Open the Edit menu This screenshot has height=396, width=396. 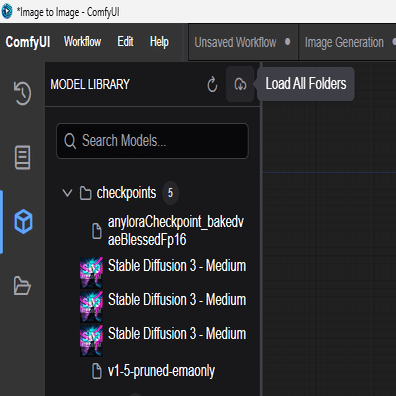click(x=125, y=42)
